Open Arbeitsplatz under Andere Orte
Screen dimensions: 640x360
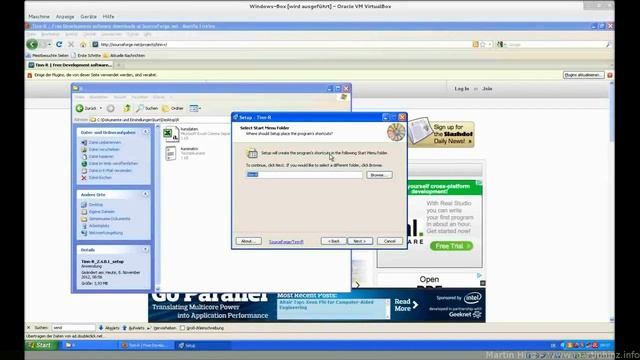pyautogui.click(x=99, y=226)
